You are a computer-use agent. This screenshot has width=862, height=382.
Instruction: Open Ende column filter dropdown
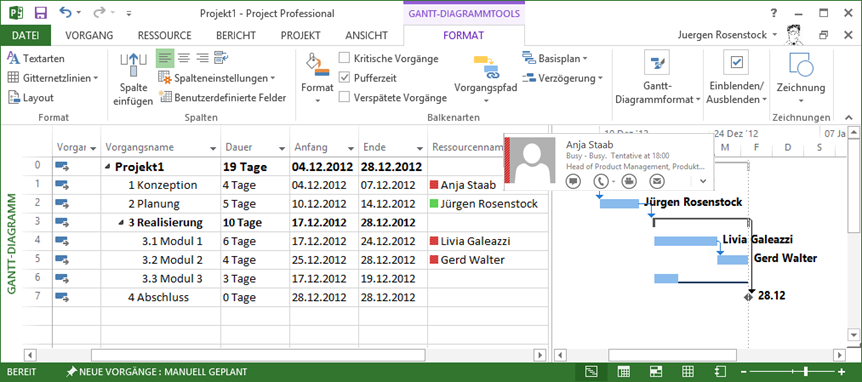click(x=419, y=148)
